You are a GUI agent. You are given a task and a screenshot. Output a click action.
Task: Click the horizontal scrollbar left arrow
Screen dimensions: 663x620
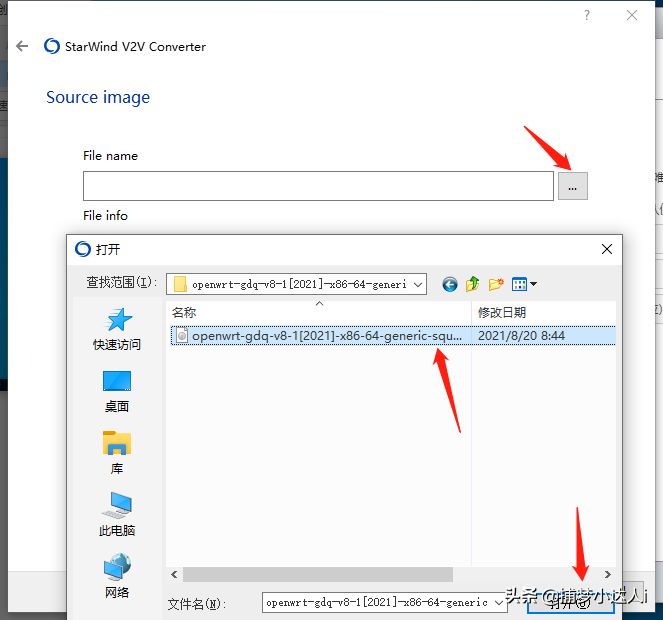click(174, 574)
